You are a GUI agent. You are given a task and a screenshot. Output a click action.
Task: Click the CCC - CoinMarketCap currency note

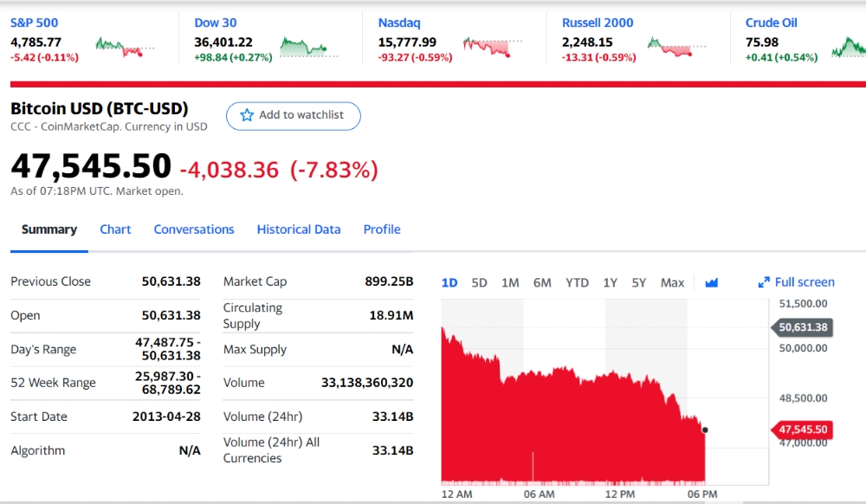[109, 127]
